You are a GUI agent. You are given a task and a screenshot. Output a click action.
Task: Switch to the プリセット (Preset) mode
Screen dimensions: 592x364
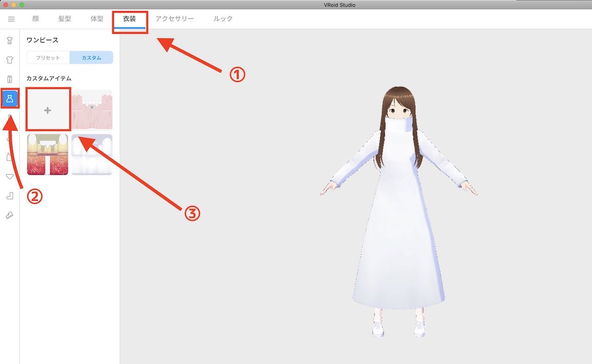[x=48, y=57]
